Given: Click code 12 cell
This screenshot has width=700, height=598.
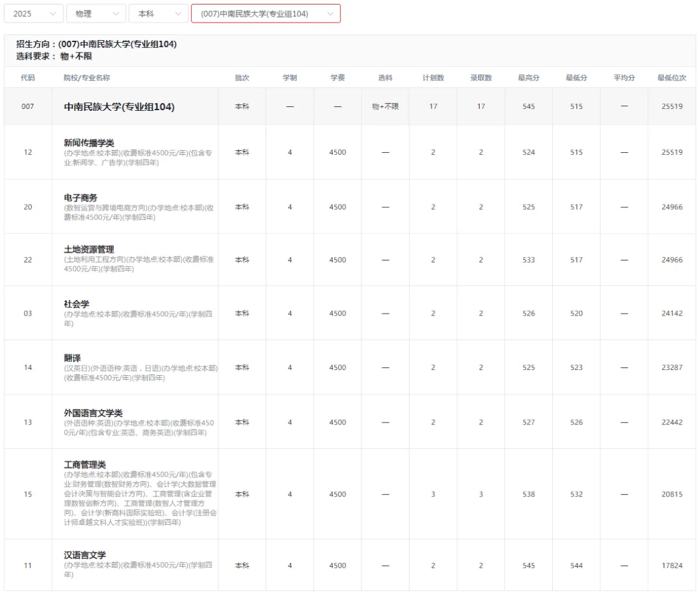Looking at the screenshot, I should (28, 152).
